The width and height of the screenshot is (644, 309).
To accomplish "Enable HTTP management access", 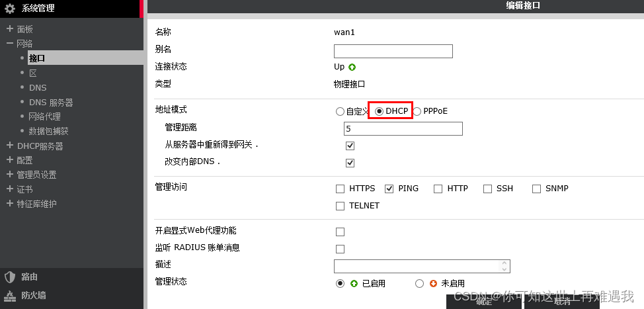I will pyautogui.click(x=438, y=189).
